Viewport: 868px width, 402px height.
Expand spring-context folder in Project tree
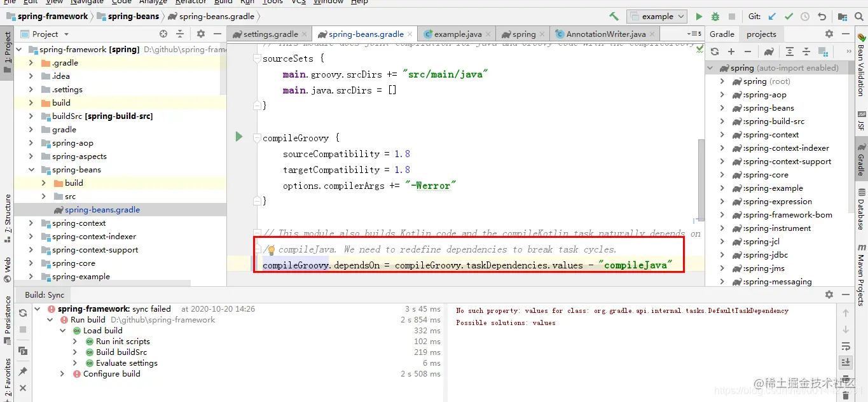[31, 223]
